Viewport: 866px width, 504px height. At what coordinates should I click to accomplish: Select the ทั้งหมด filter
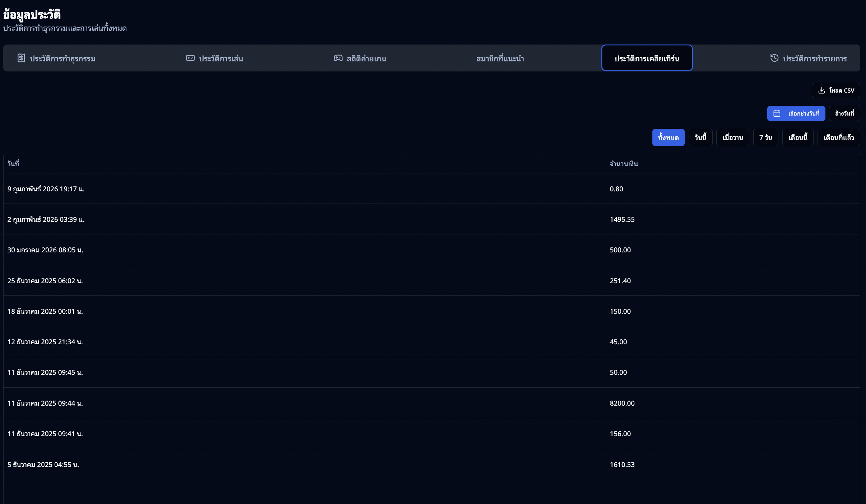(668, 137)
